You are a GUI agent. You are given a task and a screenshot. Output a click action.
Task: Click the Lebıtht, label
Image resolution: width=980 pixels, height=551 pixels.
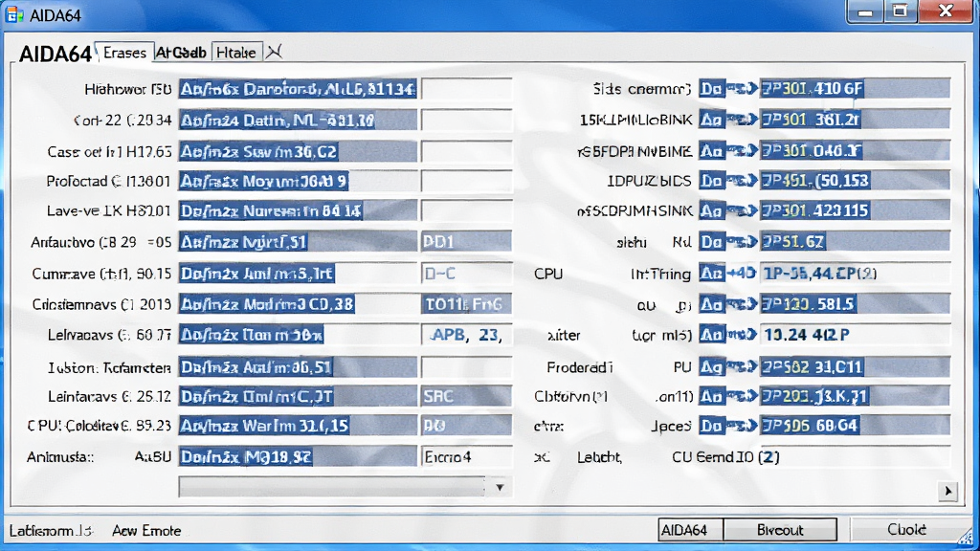pyautogui.click(x=599, y=457)
